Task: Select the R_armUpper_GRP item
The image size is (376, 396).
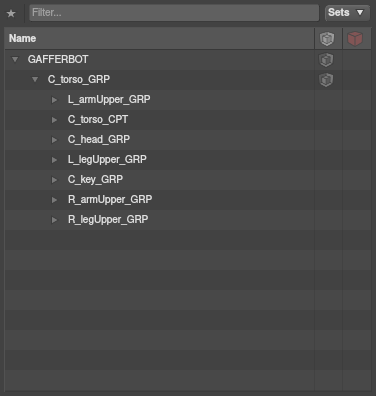Action: [110, 199]
